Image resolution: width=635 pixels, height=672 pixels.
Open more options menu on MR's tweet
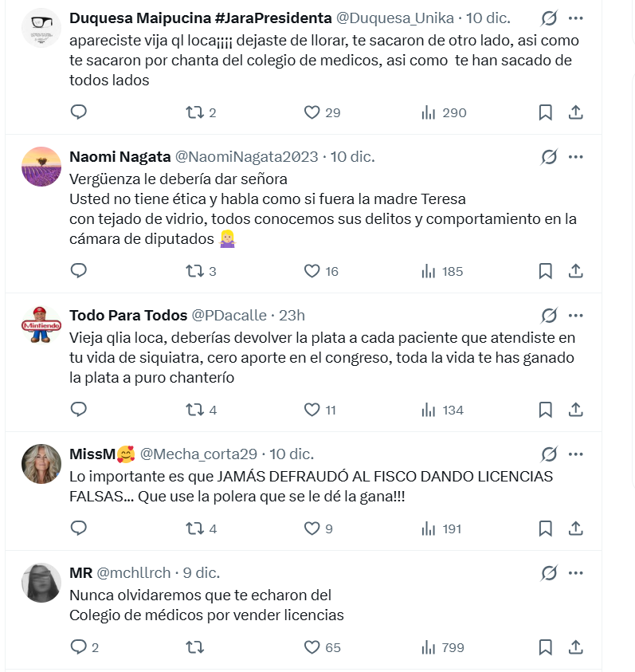[x=576, y=573]
